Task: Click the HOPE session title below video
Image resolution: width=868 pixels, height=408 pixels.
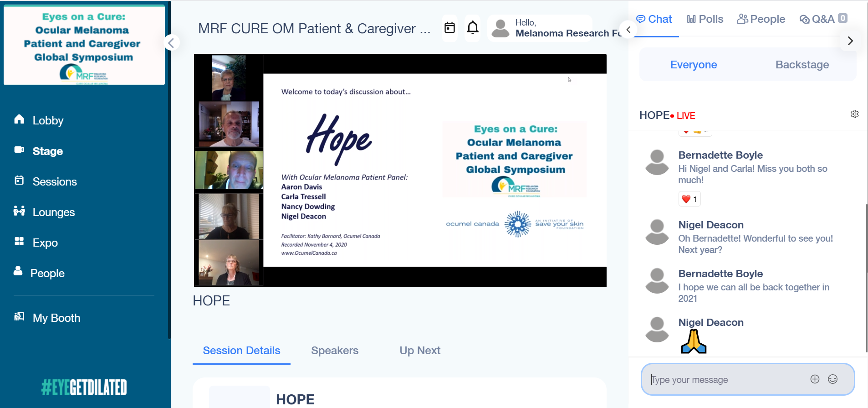Action: pos(211,301)
